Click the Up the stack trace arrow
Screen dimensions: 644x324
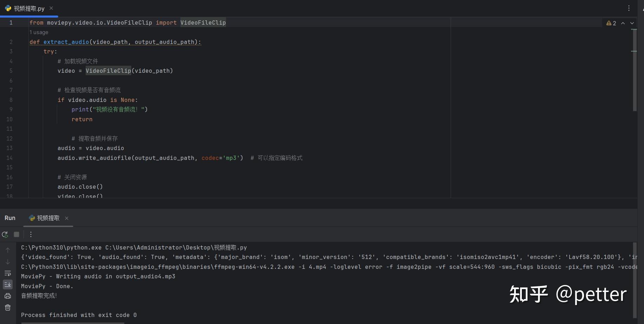click(8, 250)
